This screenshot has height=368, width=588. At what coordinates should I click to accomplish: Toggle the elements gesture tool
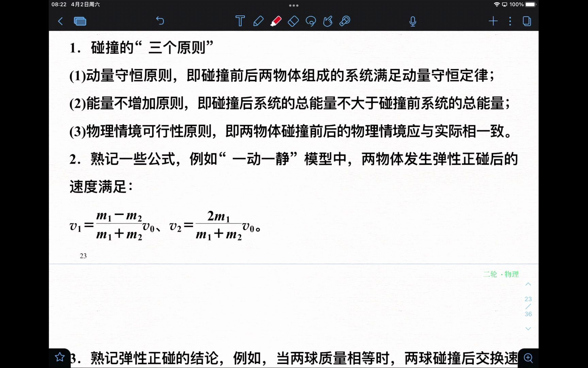(328, 21)
